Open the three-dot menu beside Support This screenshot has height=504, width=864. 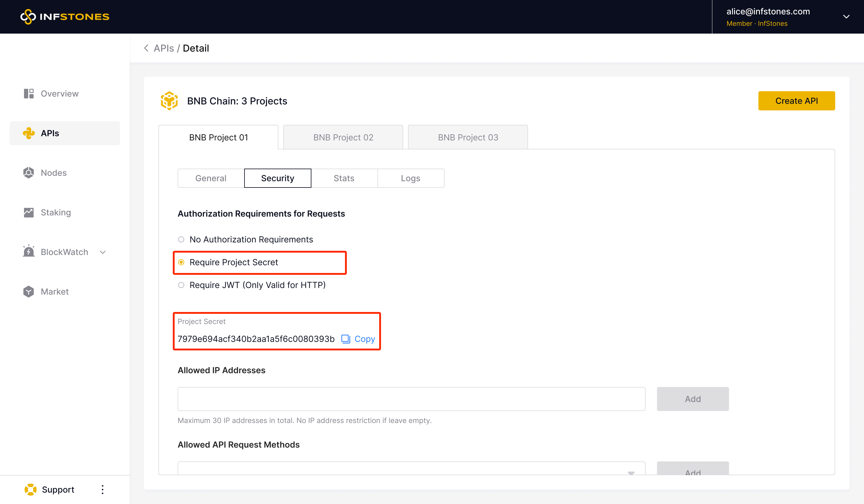(103, 490)
